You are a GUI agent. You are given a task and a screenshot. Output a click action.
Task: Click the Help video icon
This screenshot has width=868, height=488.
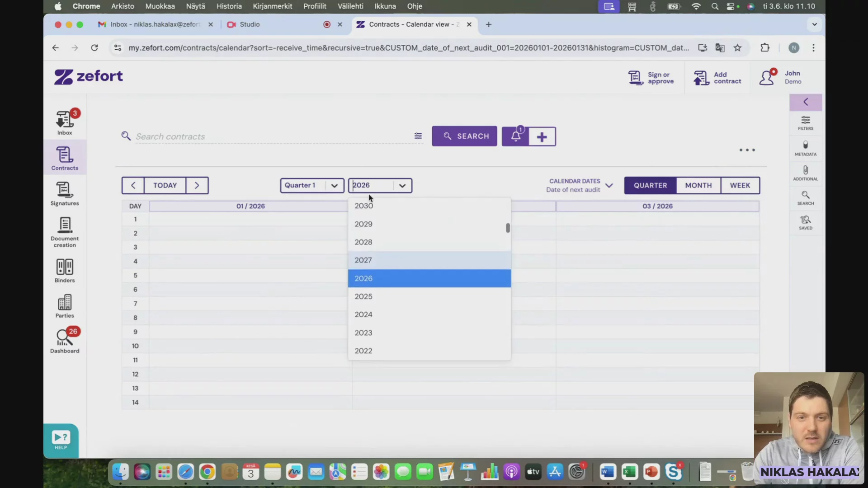click(61, 441)
